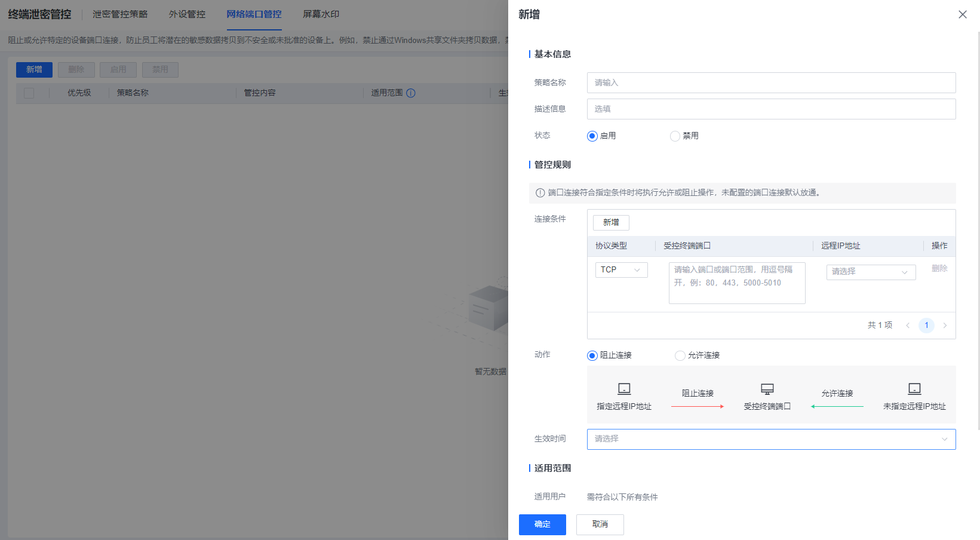Open the TCP protocol type dropdown
The image size is (980, 540).
point(621,270)
